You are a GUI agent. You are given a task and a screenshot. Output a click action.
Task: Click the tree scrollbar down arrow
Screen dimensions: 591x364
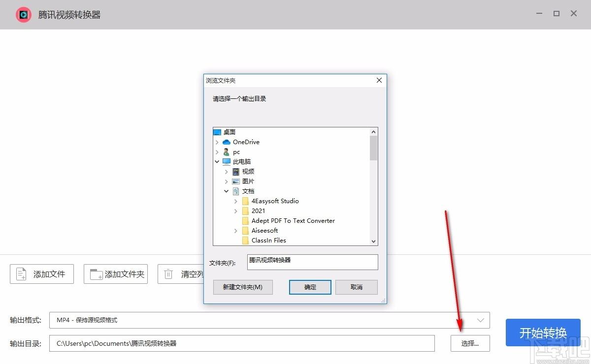(x=374, y=241)
